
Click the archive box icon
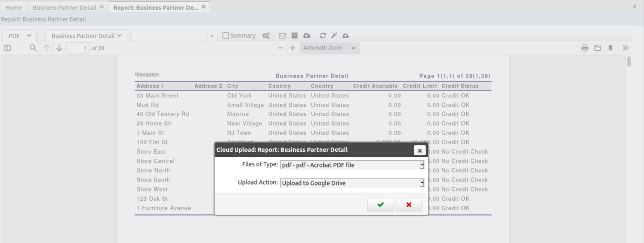click(294, 36)
